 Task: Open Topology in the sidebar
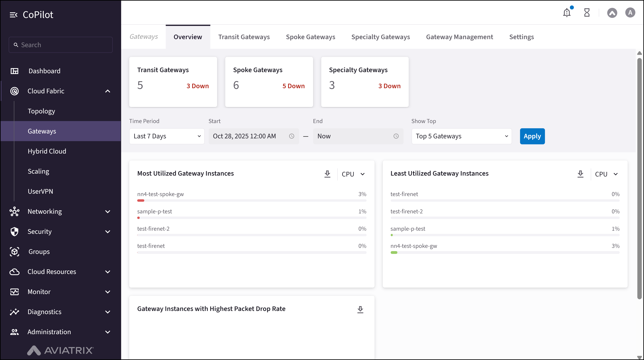(41, 111)
